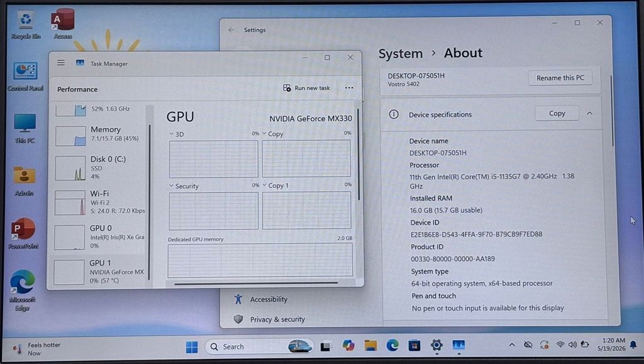Select the Wi-Fi performance entry

99,202
